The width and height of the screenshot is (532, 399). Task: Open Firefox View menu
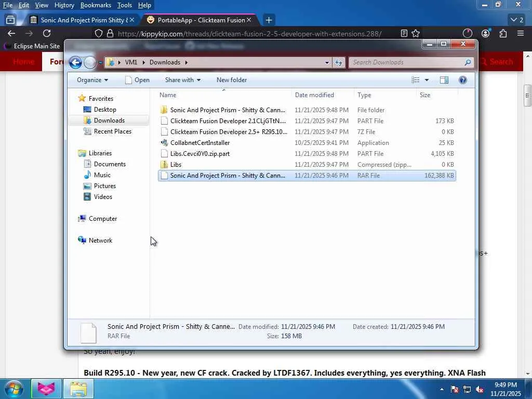pyautogui.click(x=42, y=5)
